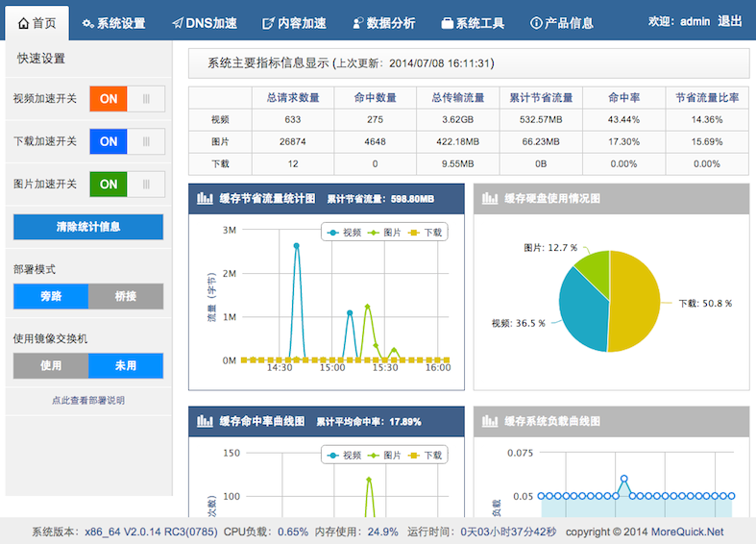Click the 26874 request count cell
Screen dimensions: 756x544
point(293,142)
